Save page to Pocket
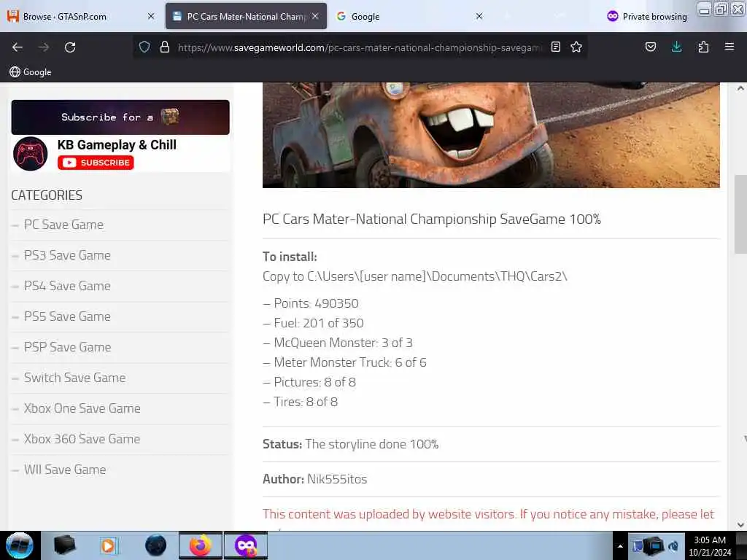 pyautogui.click(x=650, y=47)
